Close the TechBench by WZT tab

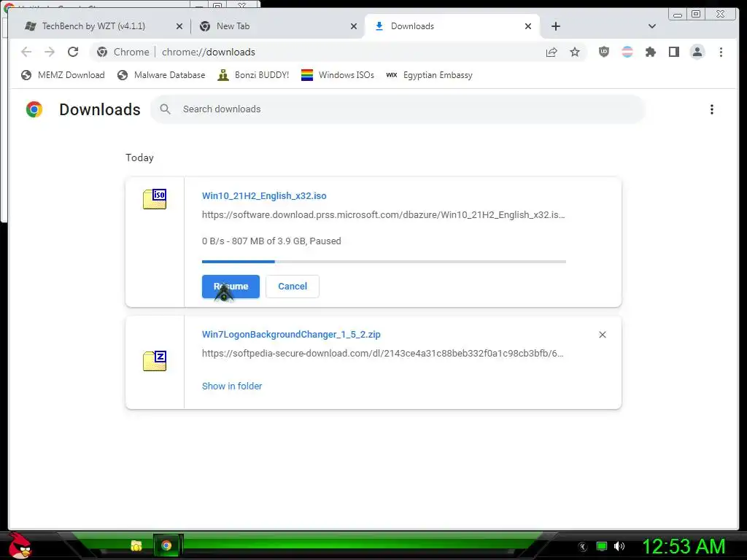coord(179,26)
